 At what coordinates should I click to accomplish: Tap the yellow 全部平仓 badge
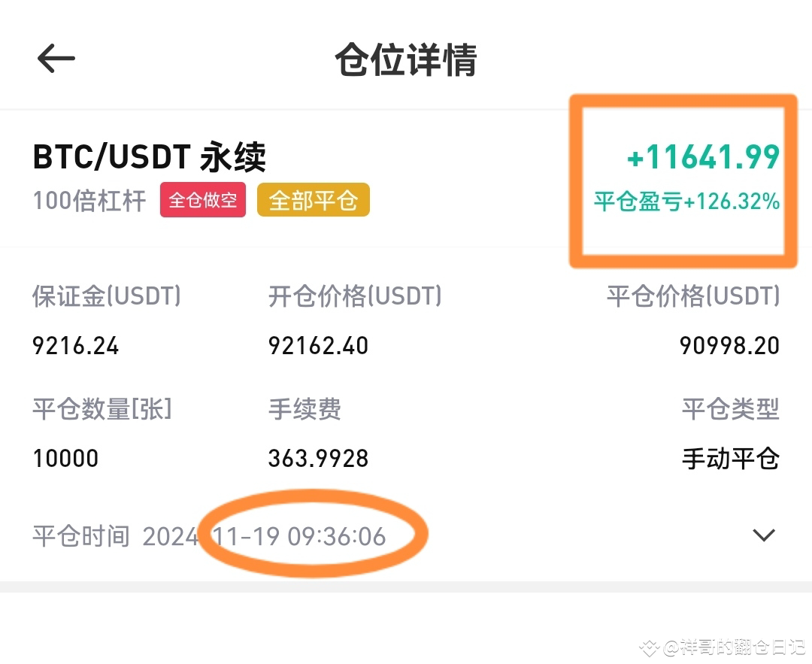point(313,201)
